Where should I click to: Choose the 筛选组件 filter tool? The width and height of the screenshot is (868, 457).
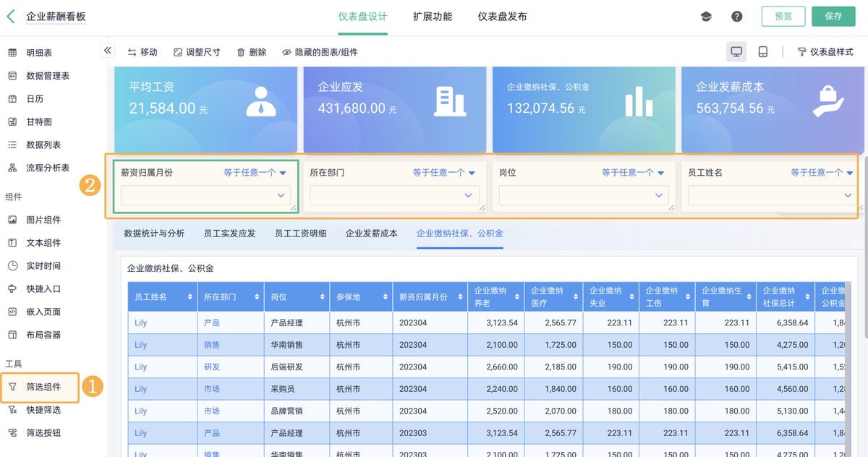pyautogui.click(x=43, y=387)
